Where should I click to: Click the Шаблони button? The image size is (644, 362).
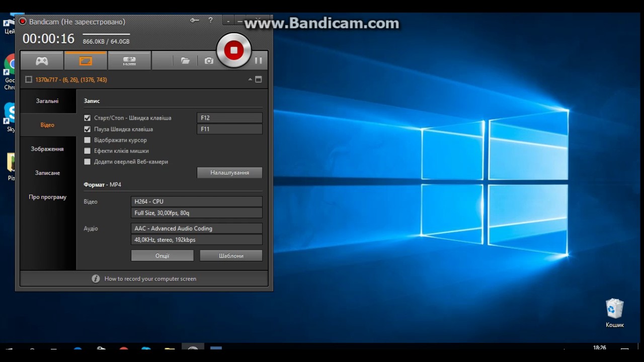(231, 256)
